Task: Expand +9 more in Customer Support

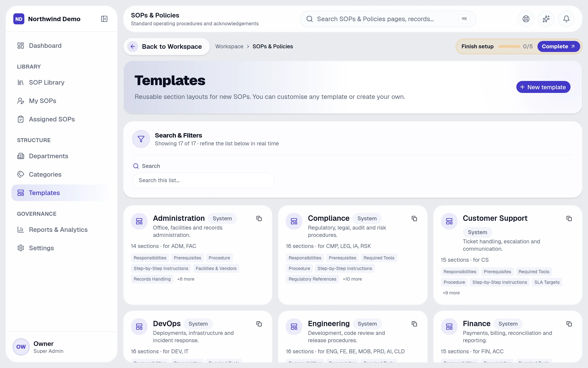Action: click(451, 293)
